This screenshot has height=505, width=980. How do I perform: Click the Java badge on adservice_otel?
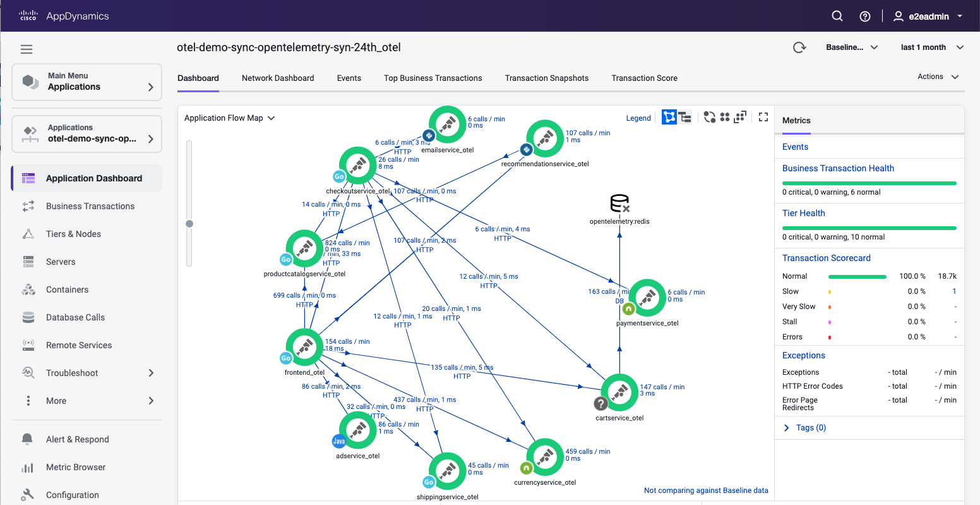tap(339, 441)
